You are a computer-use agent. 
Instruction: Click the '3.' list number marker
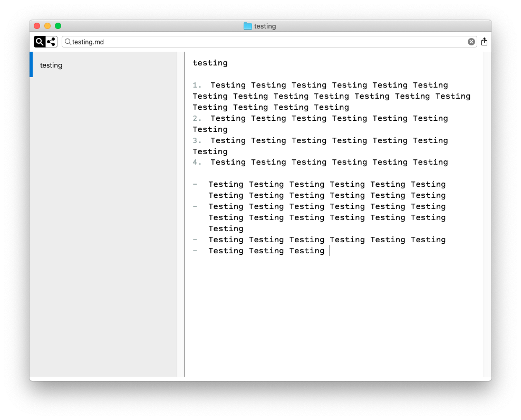tap(197, 140)
